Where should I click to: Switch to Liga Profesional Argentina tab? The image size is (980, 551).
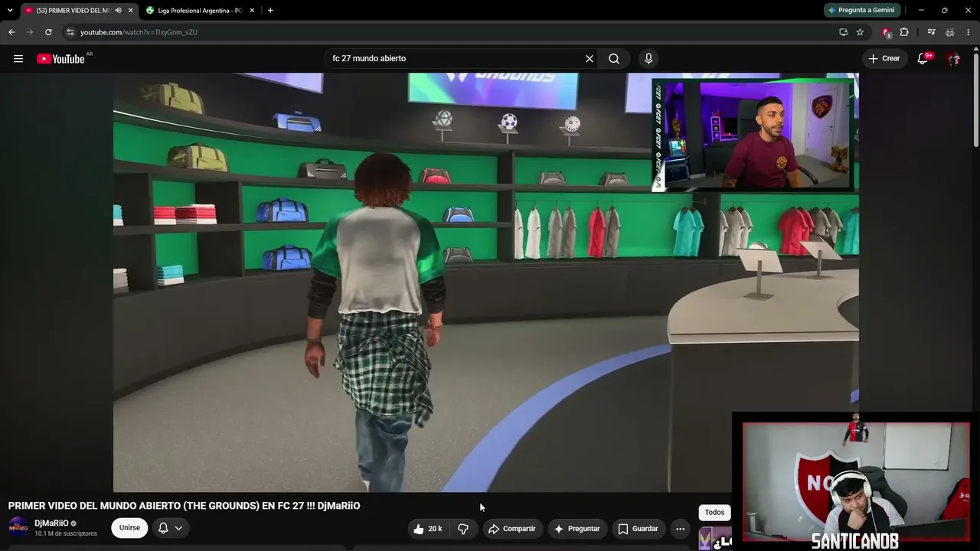(x=201, y=11)
